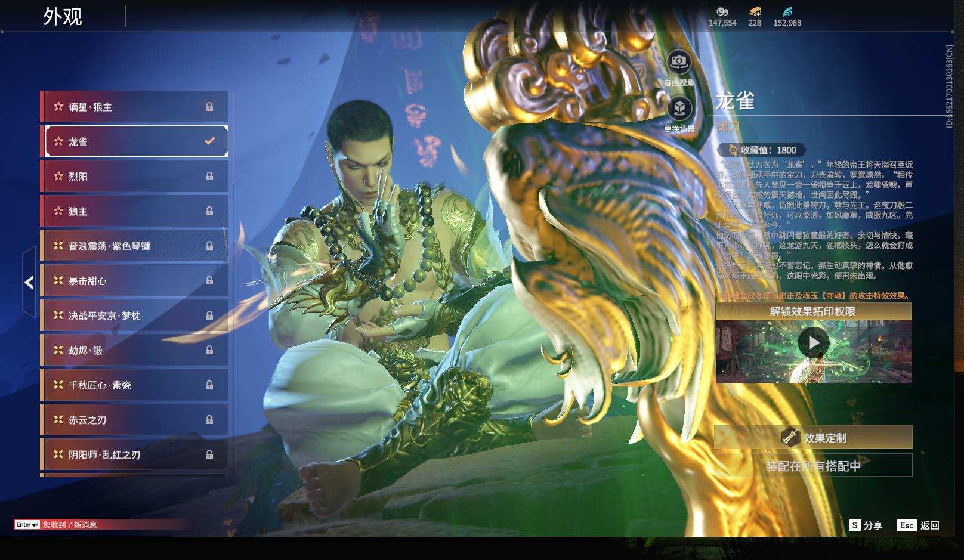
Task: Click the 效果定制 effect customization button
Action: [813, 438]
